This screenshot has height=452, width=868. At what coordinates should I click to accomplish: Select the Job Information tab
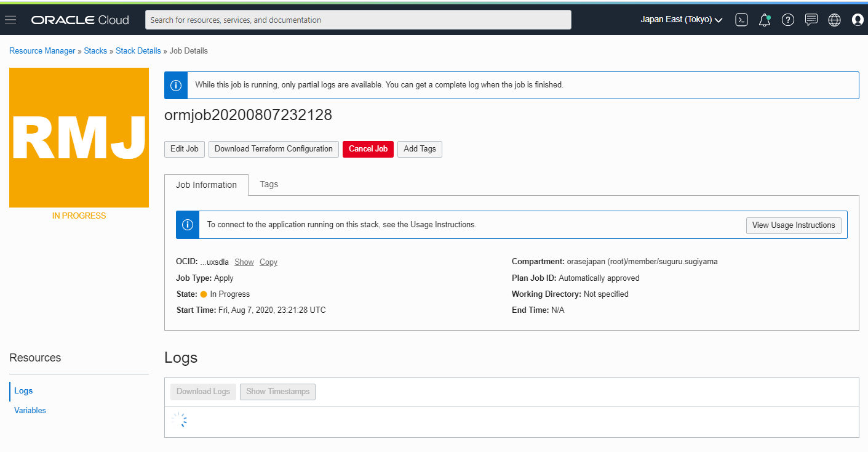[x=206, y=184]
